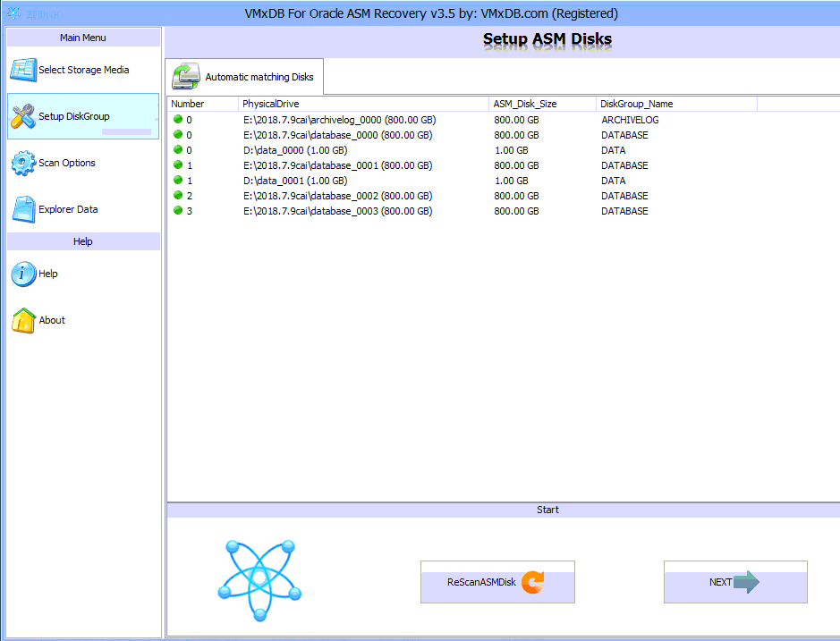Select row E:\2018.7.9cai\archivelog_0000 path

tap(340, 120)
